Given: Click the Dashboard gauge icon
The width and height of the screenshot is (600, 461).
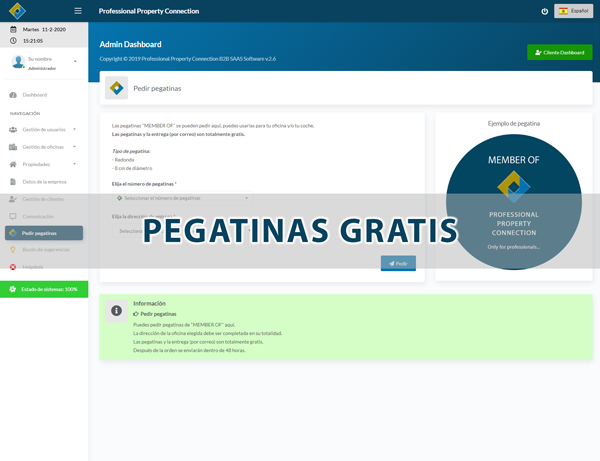Looking at the screenshot, I should pyautogui.click(x=13, y=95).
